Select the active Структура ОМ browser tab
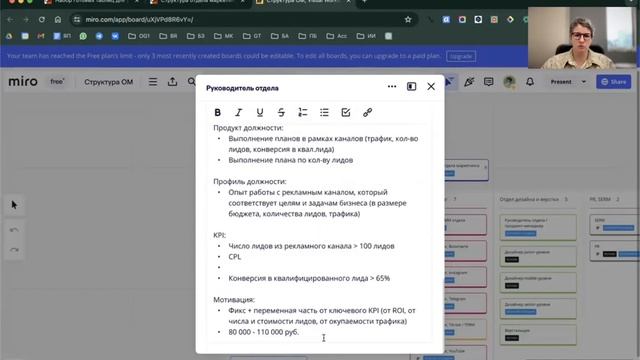Image resolution: width=640 pixels, height=360 pixels. (302, 2)
